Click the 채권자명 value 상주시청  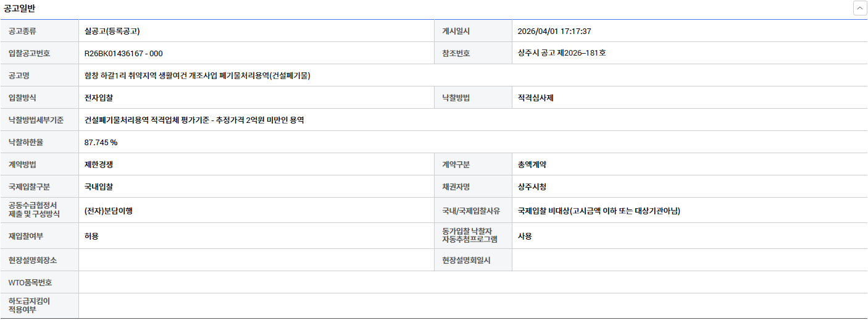[532, 187]
